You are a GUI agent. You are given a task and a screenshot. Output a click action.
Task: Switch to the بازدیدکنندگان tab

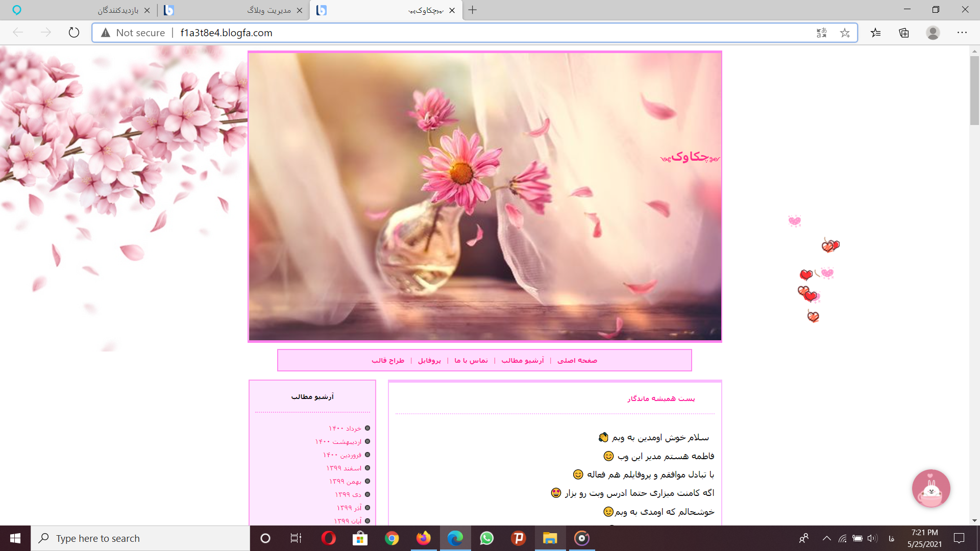tap(117, 10)
